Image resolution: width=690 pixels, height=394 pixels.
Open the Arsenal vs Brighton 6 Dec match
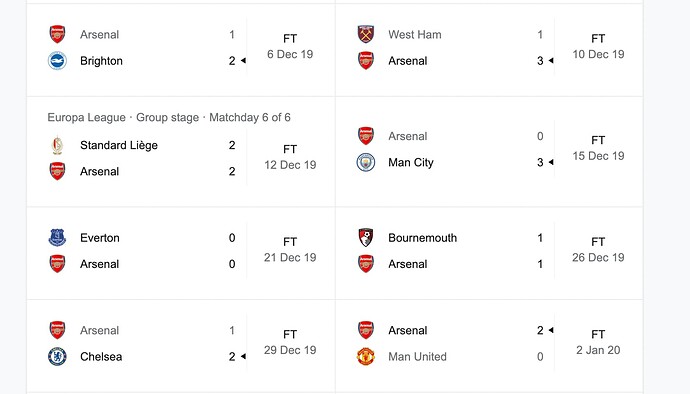[181, 50]
